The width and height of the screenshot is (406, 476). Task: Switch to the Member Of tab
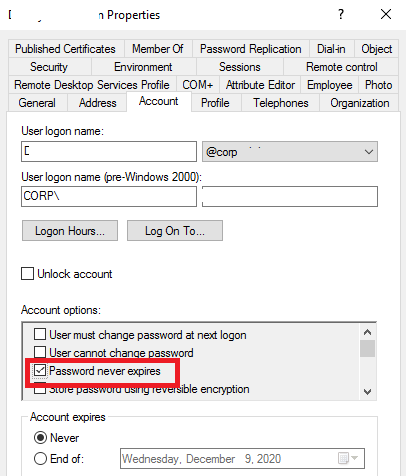coord(158,49)
